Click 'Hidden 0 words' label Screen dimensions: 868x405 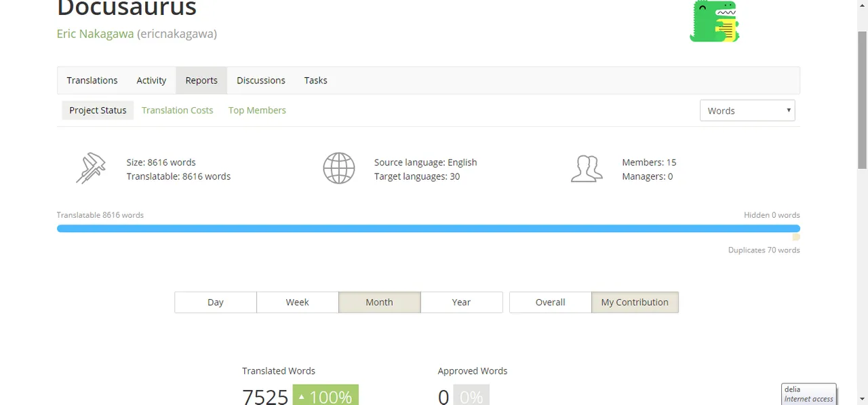[772, 215]
